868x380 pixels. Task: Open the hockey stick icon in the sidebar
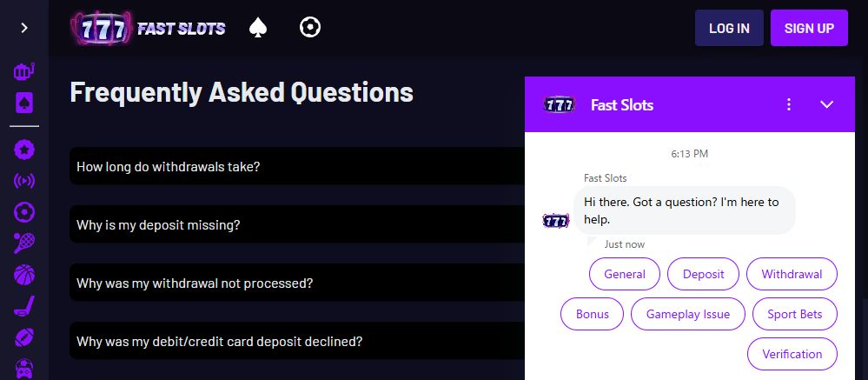[x=24, y=306]
